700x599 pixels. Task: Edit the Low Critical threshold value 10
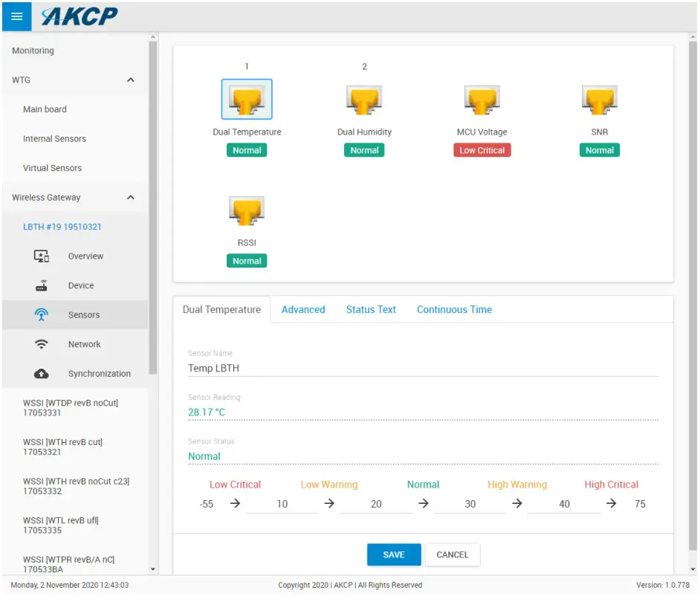(282, 504)
